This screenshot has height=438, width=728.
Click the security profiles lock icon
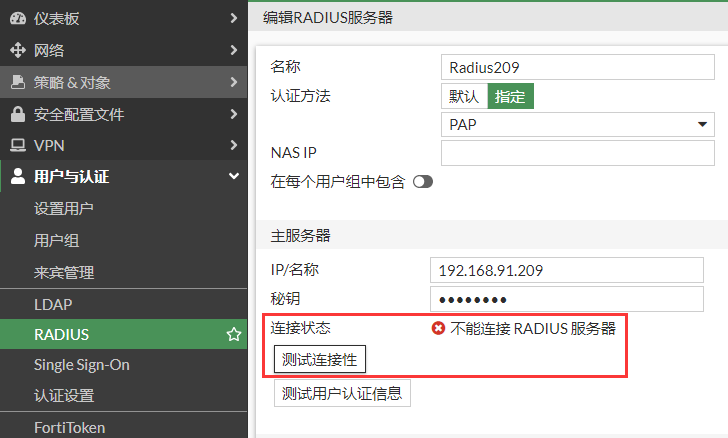18,114
